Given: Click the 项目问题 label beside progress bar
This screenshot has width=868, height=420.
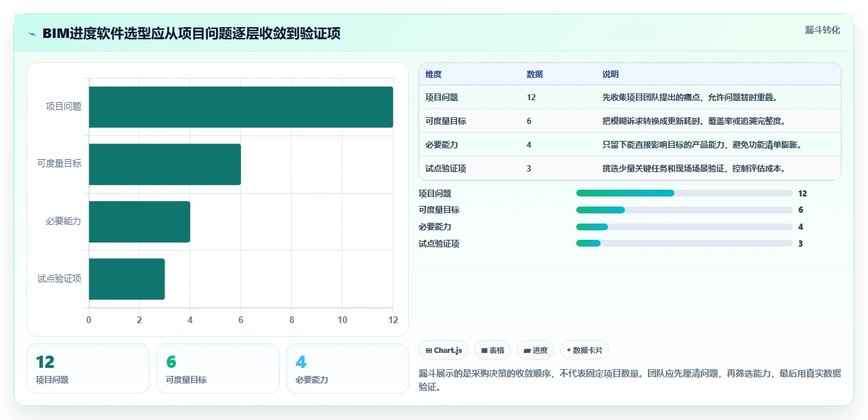Looking at the screenshot, I should pyautogui.click(x=435, y=193).
